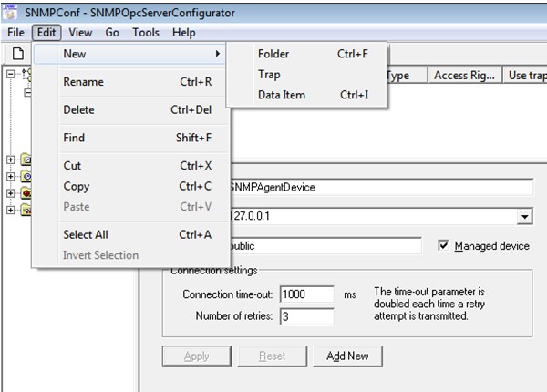Click the Type column header
This screenshot has height=392, width=547.
pos(407,75)
